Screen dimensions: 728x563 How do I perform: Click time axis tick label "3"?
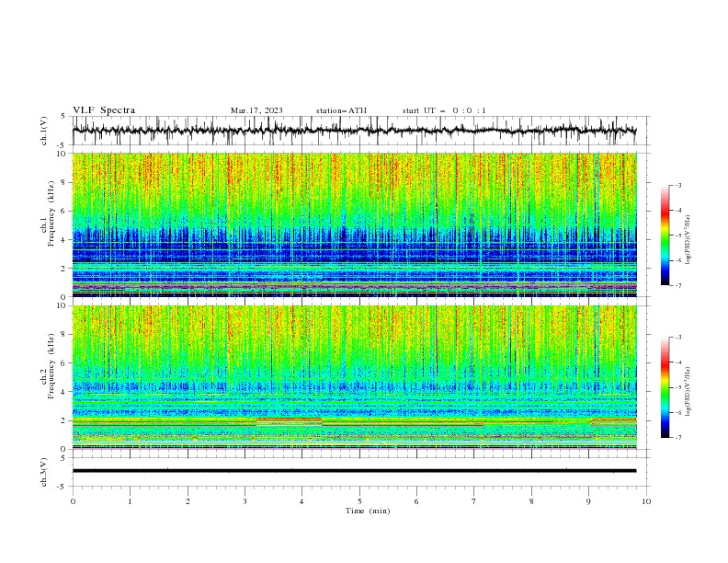[245, 501]
